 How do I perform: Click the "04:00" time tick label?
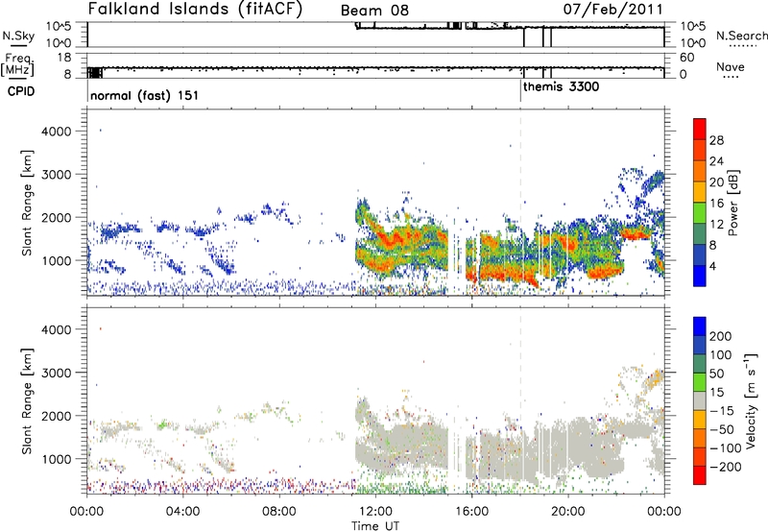[182, 512]
